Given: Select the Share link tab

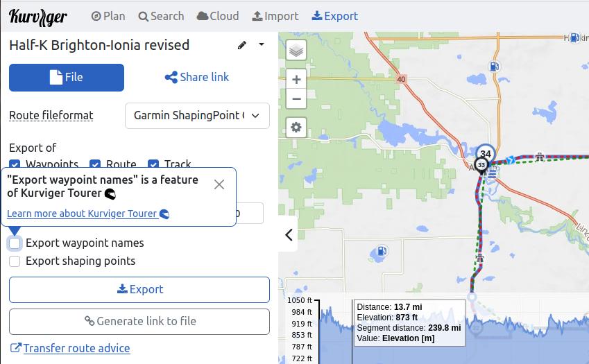Looking at the screenshot, I should pos(197,78).
